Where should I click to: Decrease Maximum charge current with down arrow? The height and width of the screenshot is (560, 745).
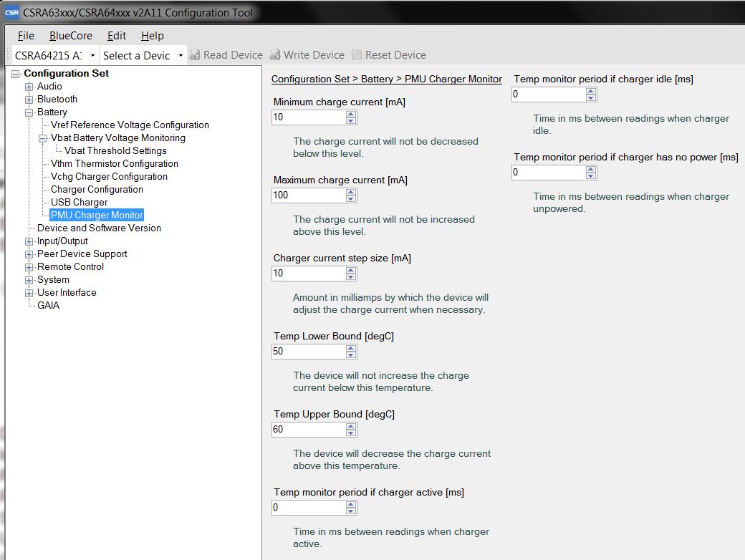(351, 198)
